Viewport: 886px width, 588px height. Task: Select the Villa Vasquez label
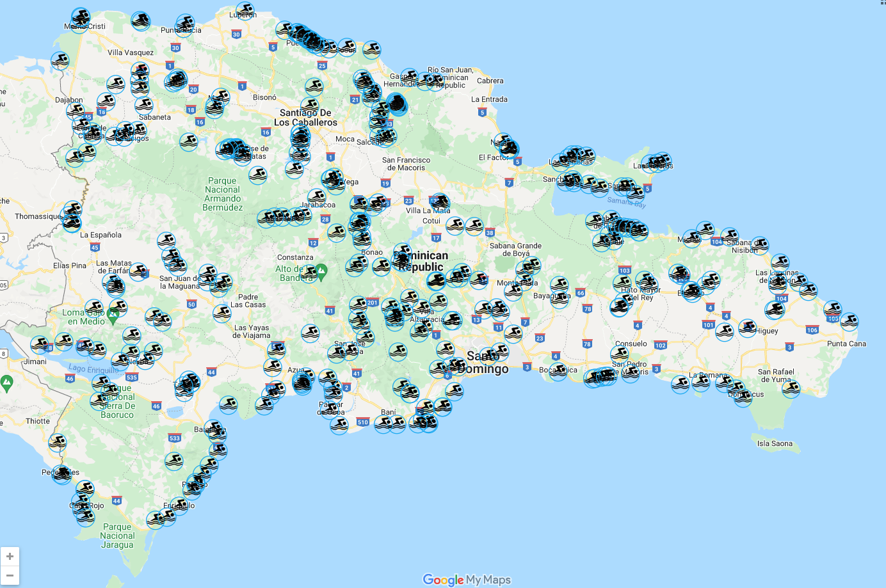coord(131,52)
